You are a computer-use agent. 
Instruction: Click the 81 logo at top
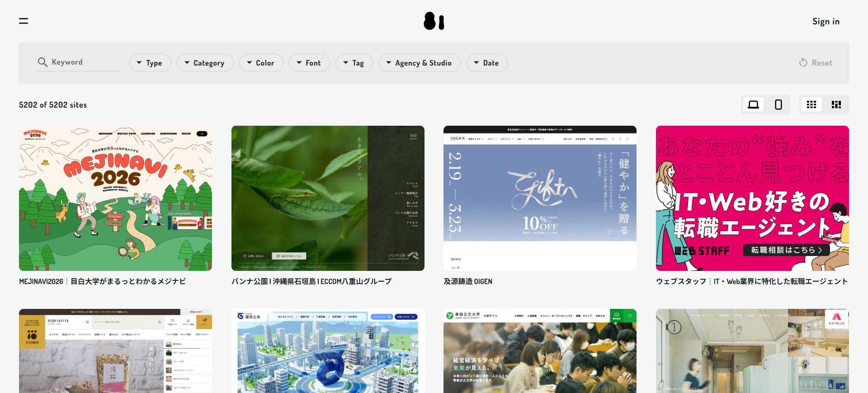click(x=434, y=21)
